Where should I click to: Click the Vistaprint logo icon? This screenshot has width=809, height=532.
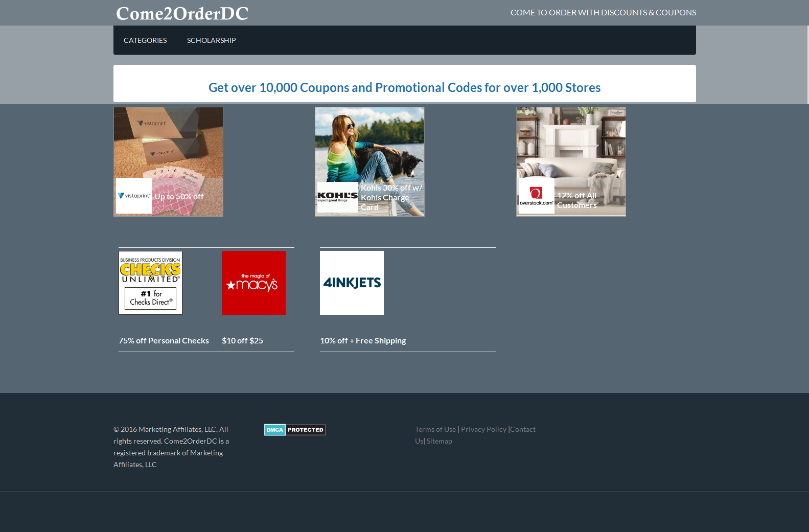(134, 196)
